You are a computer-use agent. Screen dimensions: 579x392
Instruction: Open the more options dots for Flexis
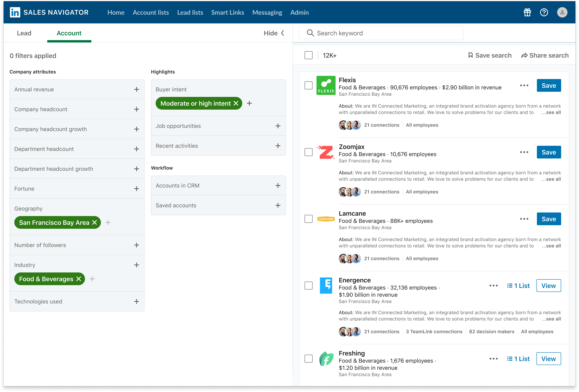[x=524, y=85]
